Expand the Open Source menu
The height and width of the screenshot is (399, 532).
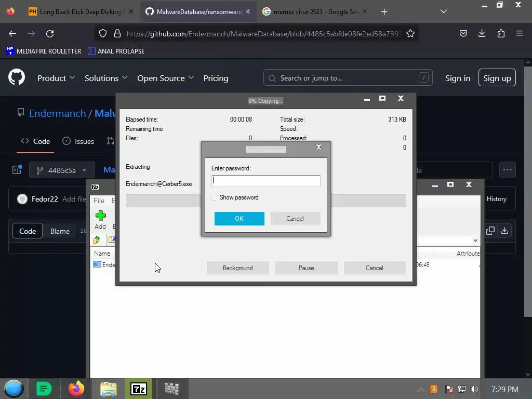coord(166,78)
